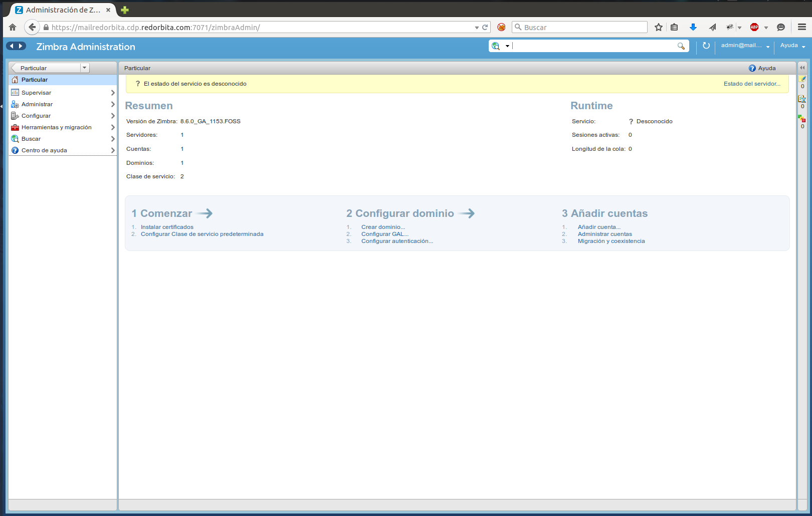Select Administrar in the sidebar
The height and width of the screenshot is (516, 812).
pos(37,104)
